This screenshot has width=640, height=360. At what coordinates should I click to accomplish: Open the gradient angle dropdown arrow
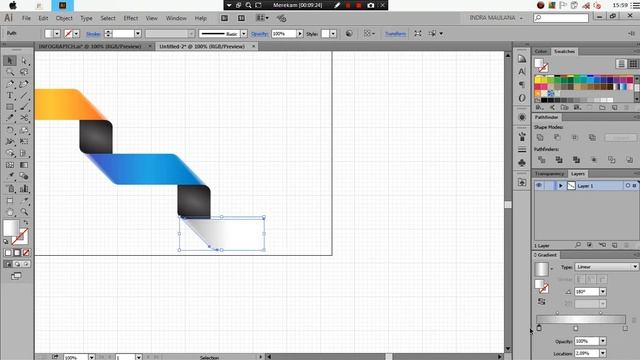click(x=602, y=292)
